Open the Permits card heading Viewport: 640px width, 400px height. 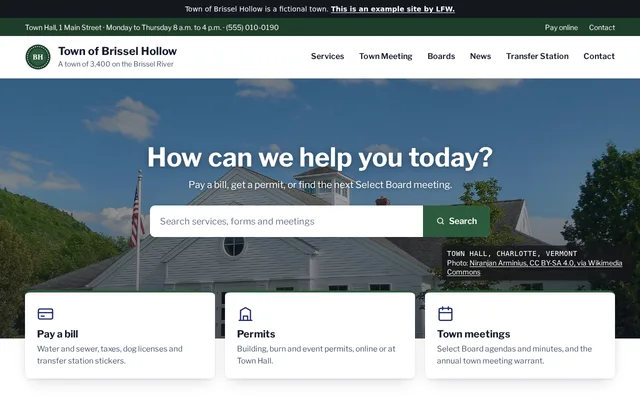tap(256, 334)
